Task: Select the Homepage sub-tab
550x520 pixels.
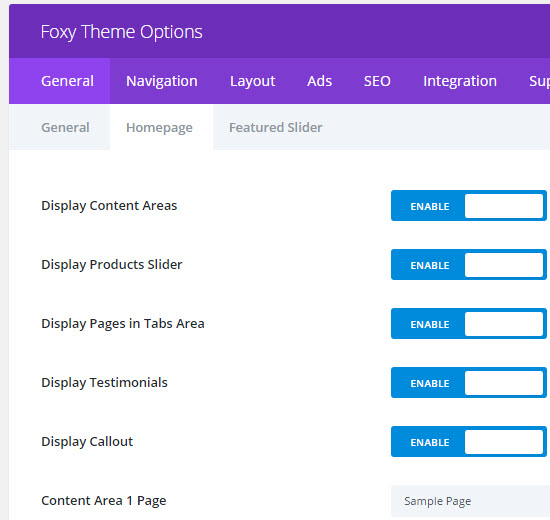Action: pos(159,128)
